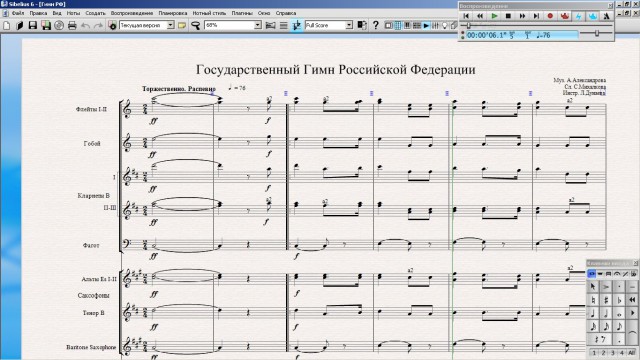Toggle the accent articulation on the Keypad
The image size is (640, 360).
click(x=606, y=286)
